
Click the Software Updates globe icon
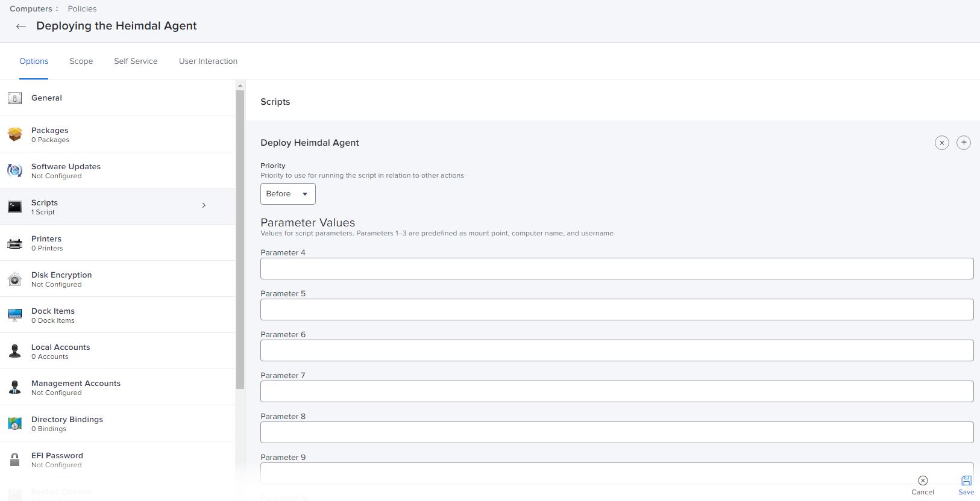click(15, 170)
